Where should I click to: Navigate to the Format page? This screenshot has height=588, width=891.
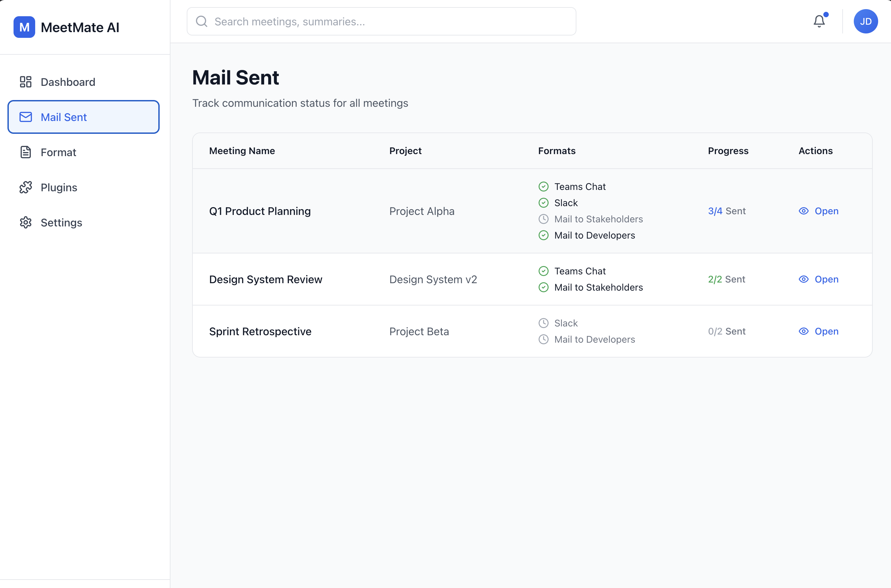[x=58, y=152]
